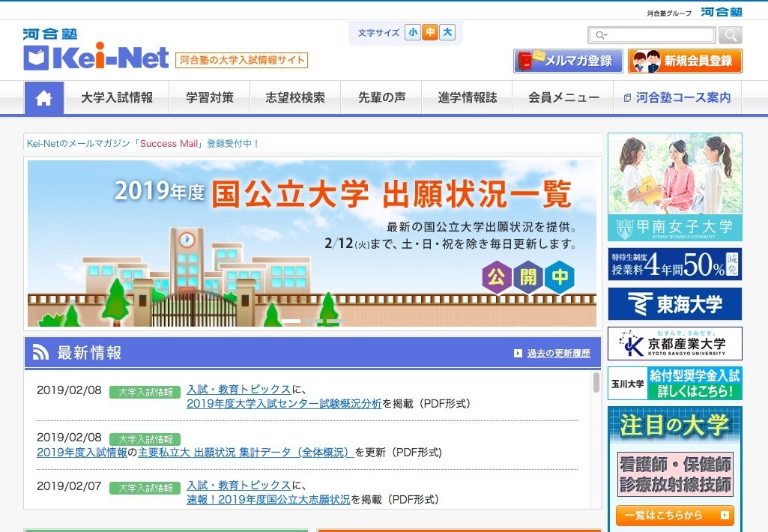Switch to the 学習対策 tab
Image resolution: width=768 pixels, height=532 pixels.
tap(209, 97)
